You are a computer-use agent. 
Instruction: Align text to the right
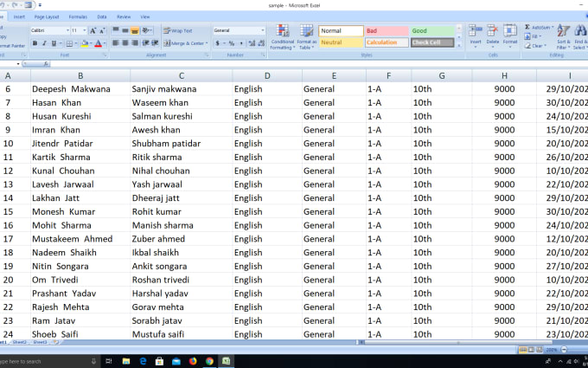click(x=135, y=43)
